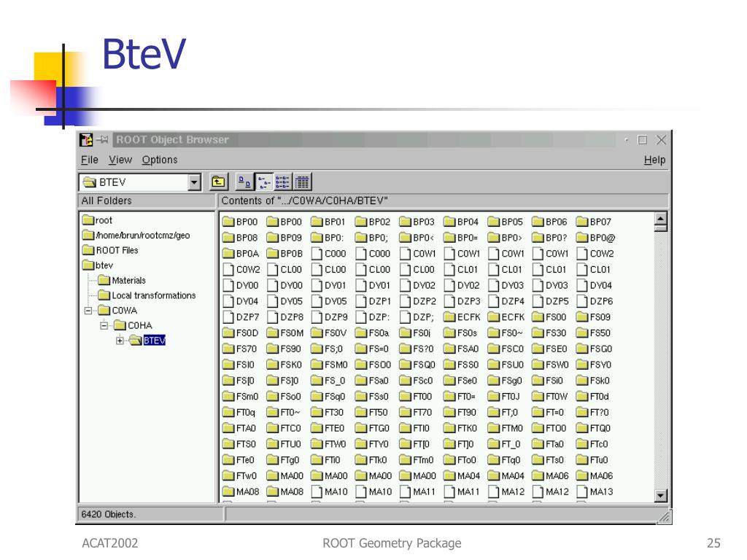The width and height of the screenshot is (747, 560).
Task: Select the BP0B folder icon
Action: click(273, 254)
